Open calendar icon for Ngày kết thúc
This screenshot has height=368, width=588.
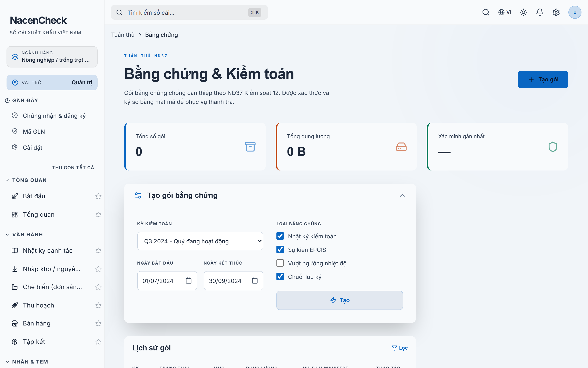click(255, 281)
